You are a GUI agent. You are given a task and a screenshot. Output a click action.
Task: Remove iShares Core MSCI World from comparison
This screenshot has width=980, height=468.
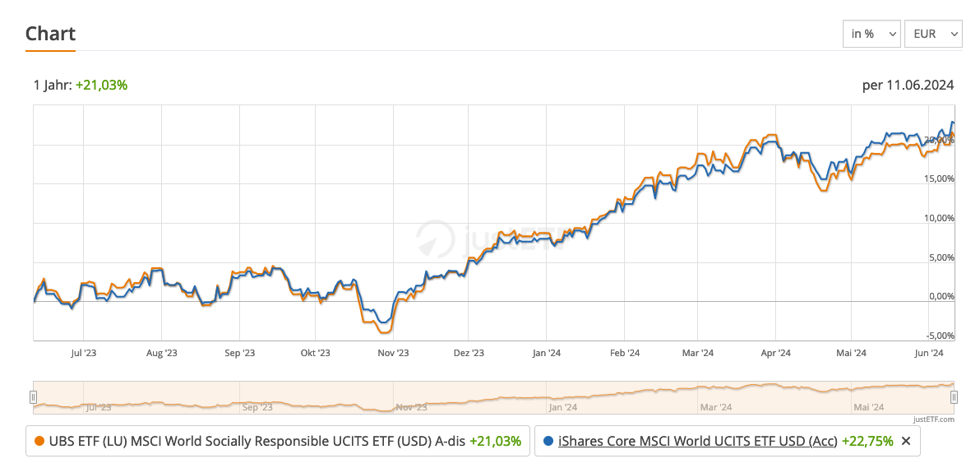pos(906,441)
